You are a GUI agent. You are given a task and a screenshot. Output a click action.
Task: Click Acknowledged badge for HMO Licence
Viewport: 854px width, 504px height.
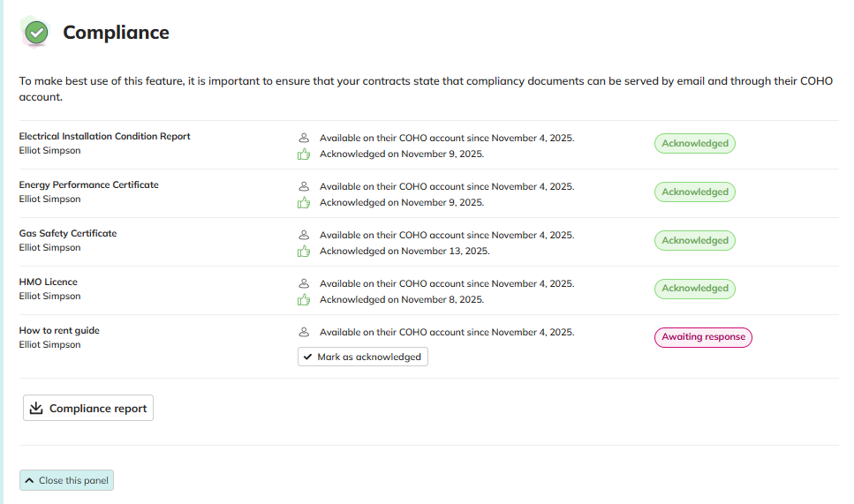point(695,289)
